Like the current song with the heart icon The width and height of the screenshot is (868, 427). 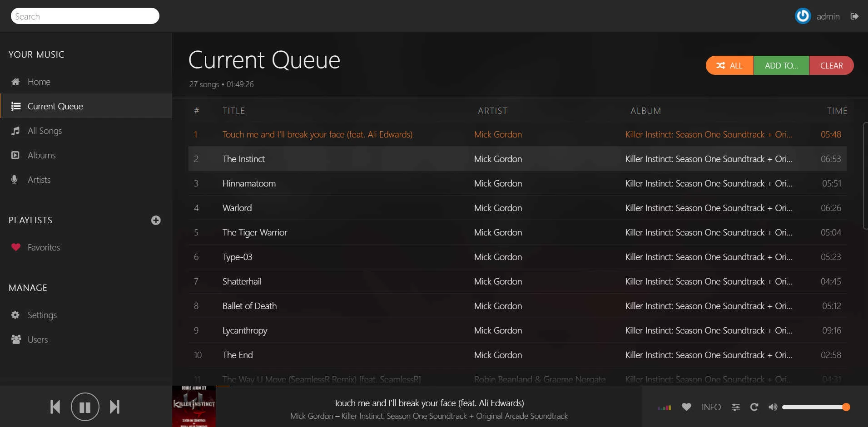tap(686, 407)
